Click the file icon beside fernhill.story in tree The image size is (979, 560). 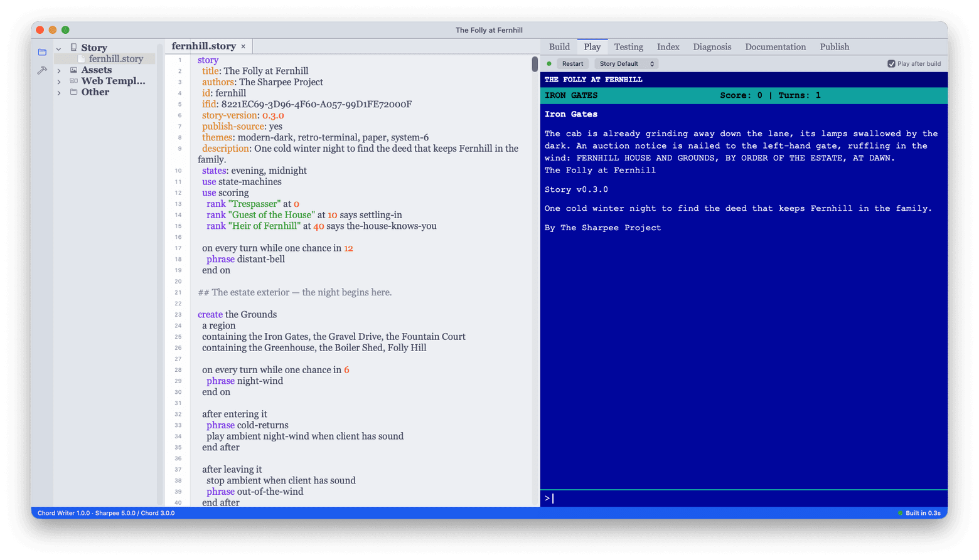point(82,59)
